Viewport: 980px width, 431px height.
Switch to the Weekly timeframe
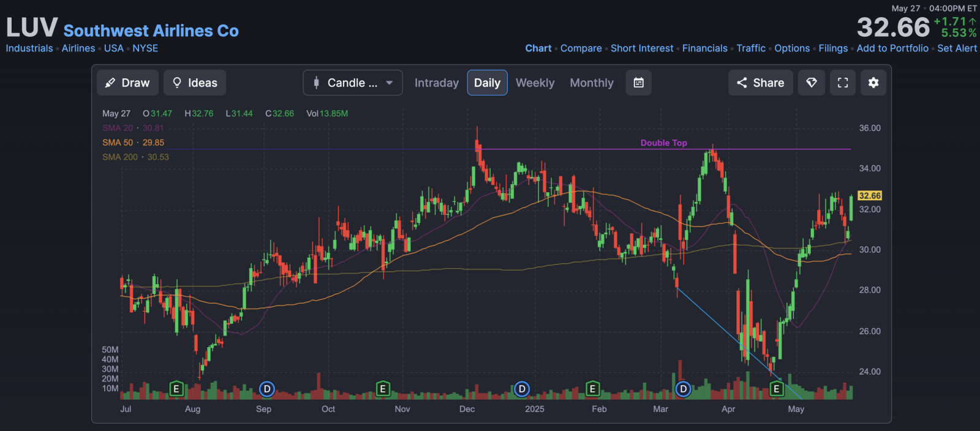pos(535,83)
